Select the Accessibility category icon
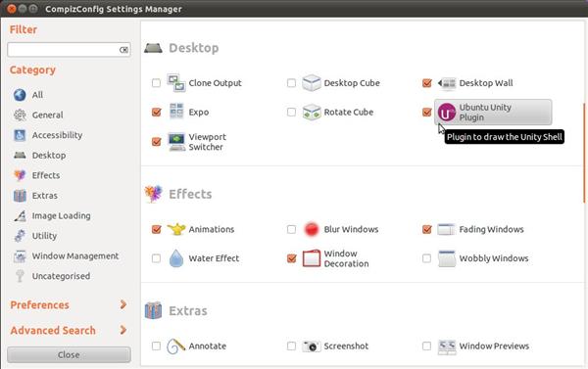 [20, 135]
